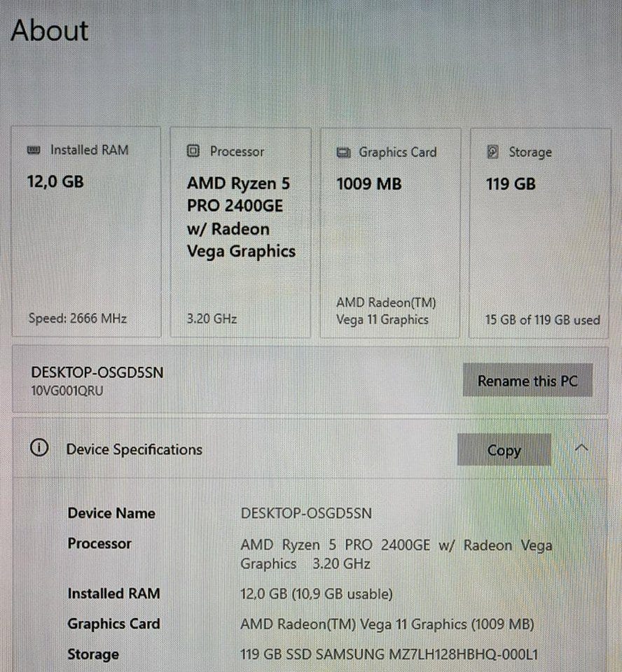Click the Processor card title

pyautogui.click(x=237, y=151)
